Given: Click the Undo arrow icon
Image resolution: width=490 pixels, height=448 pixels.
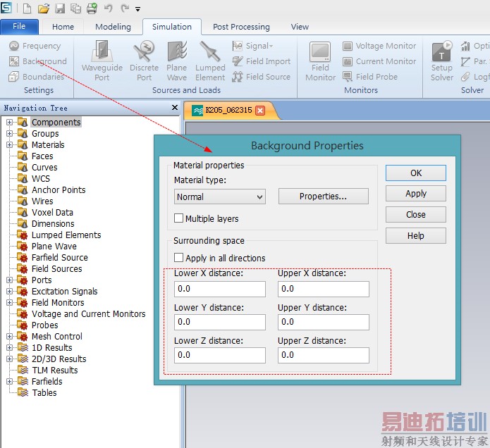Looking at the screenshot, I should click(x=108, y=8).
